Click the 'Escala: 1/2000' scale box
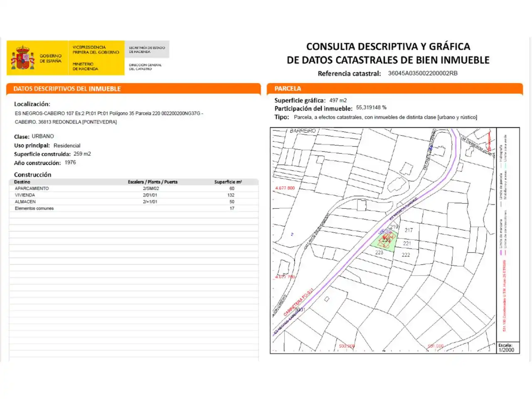Viewport: 532px width, 399px height. 509,348
